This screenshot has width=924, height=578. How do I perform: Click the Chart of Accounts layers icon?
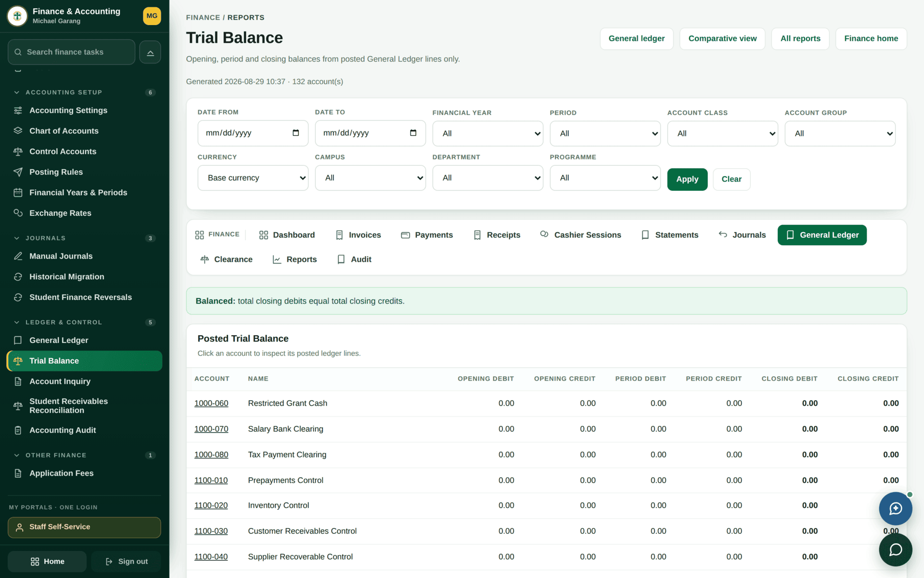[18, 131]
